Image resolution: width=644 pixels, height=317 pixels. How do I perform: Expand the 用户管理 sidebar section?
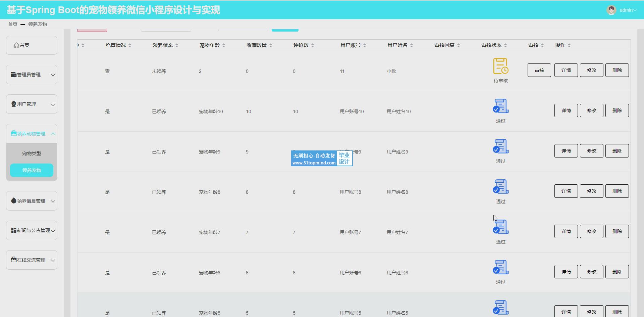tap(32, 104)
